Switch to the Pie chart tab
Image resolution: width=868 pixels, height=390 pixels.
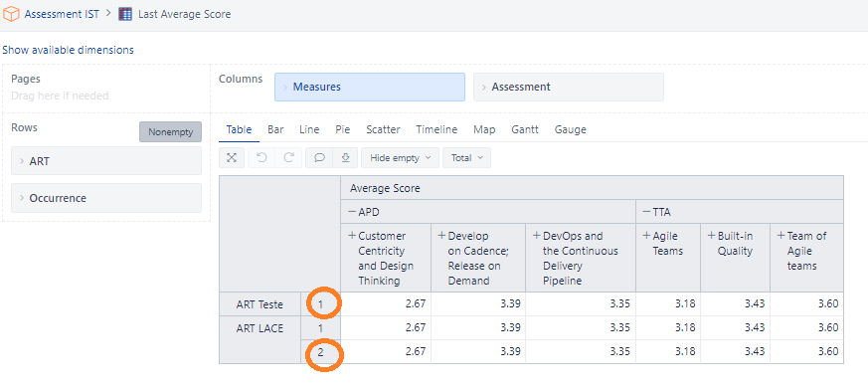click(343, 129)
